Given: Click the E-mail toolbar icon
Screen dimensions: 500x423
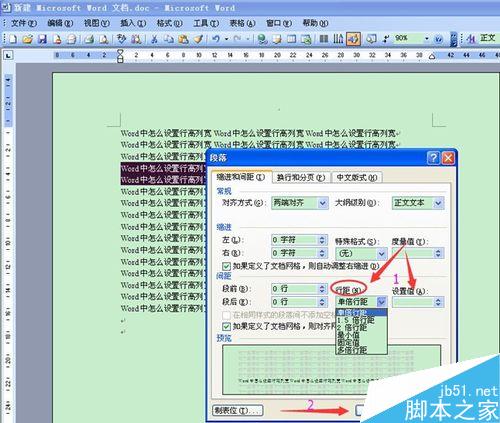Looking at the screenshot, I should coord(72,39).
